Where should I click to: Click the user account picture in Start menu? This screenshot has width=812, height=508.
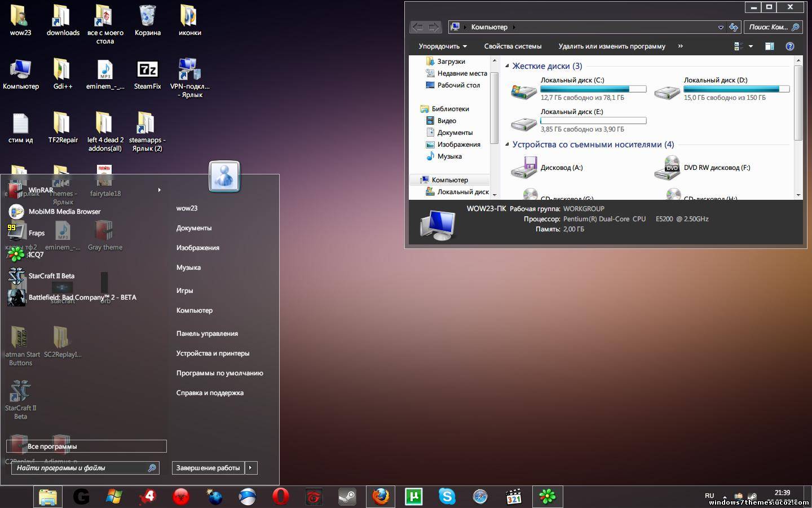224,177
